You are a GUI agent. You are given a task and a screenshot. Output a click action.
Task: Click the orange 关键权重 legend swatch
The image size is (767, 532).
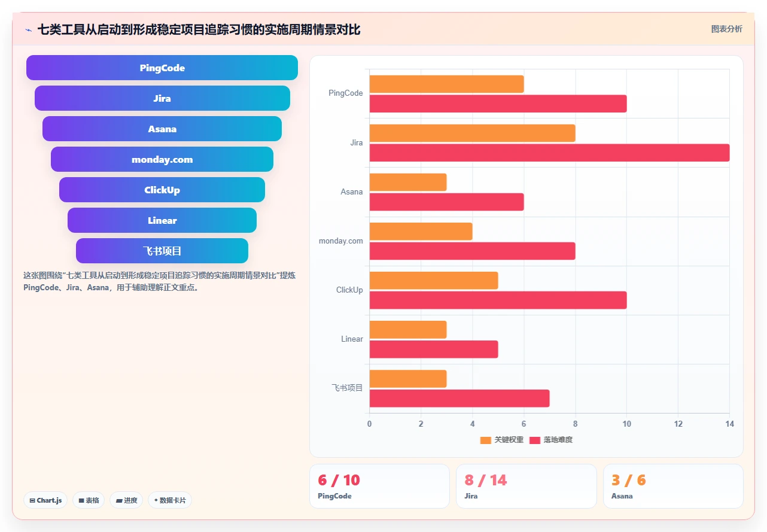(486, 440)
